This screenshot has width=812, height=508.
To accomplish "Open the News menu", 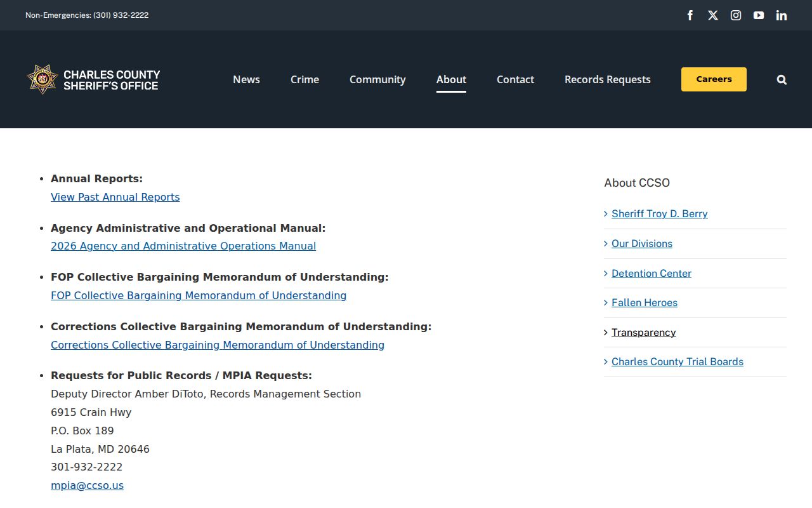I will [x=246, y=79].
